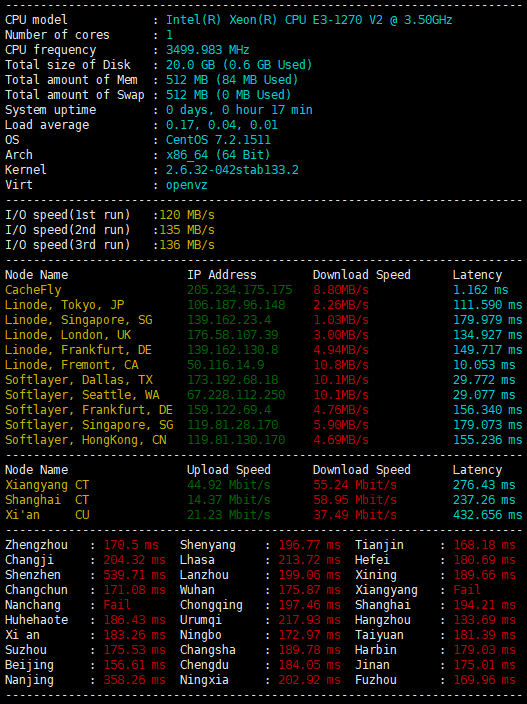This screenshot has height=704, width=527.
Task: Click the Dallas IP 173.192.68.18
Action: 233,380
